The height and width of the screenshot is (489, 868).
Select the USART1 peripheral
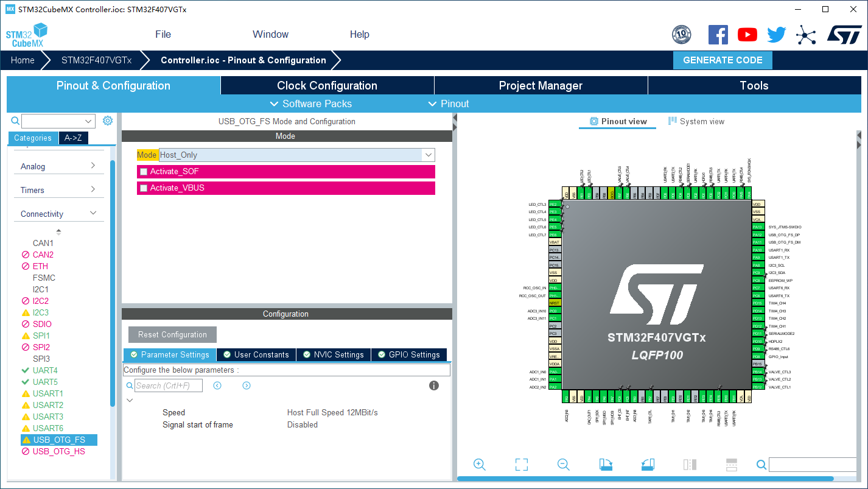pos(48,393)
